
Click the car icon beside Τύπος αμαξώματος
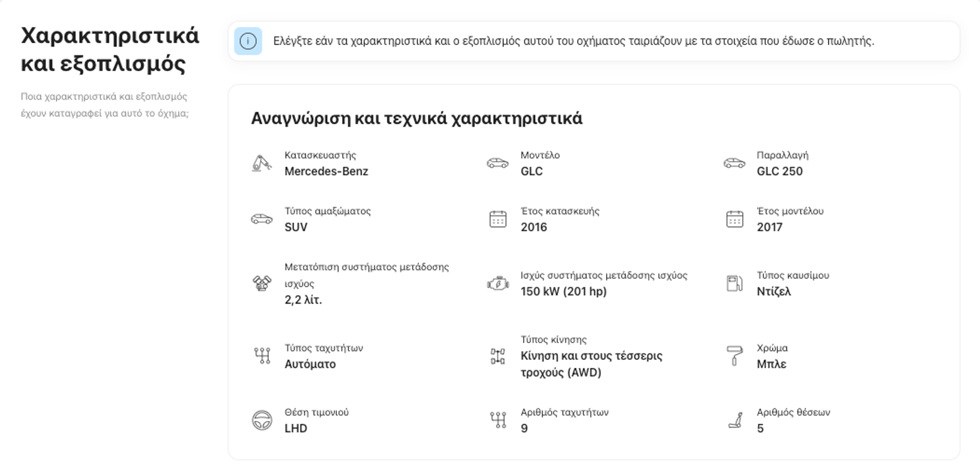pos(262,219)
